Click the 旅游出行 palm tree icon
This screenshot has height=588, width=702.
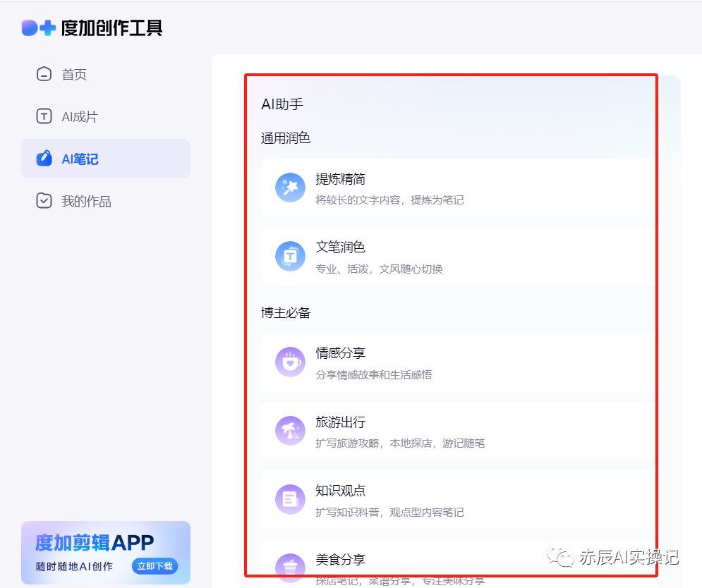point(290,430)
